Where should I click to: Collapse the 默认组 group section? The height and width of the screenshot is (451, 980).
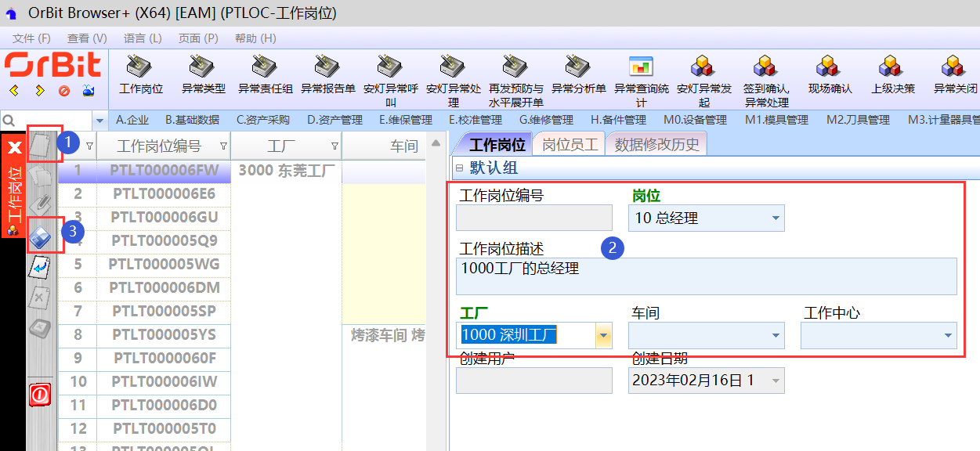click(459, 168)
